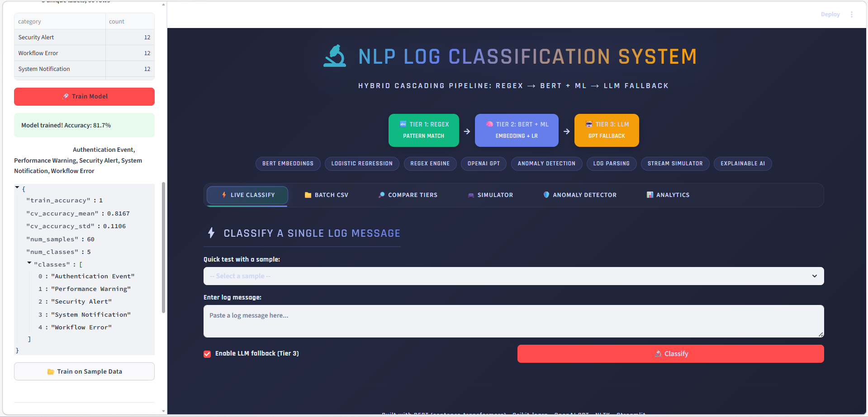Click "Security Alert" in classes JSON list
The height and width of the screenshot is (417, 868).
[81, 302]
